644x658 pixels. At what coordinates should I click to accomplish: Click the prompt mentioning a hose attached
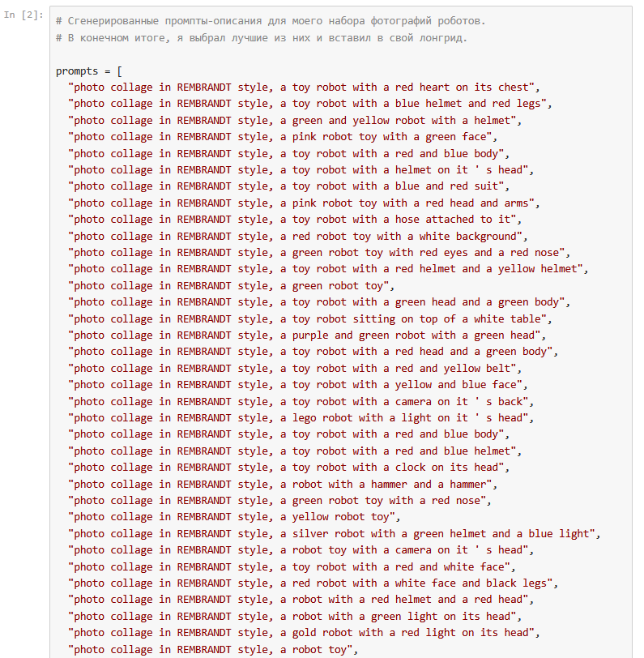[292, 220]
